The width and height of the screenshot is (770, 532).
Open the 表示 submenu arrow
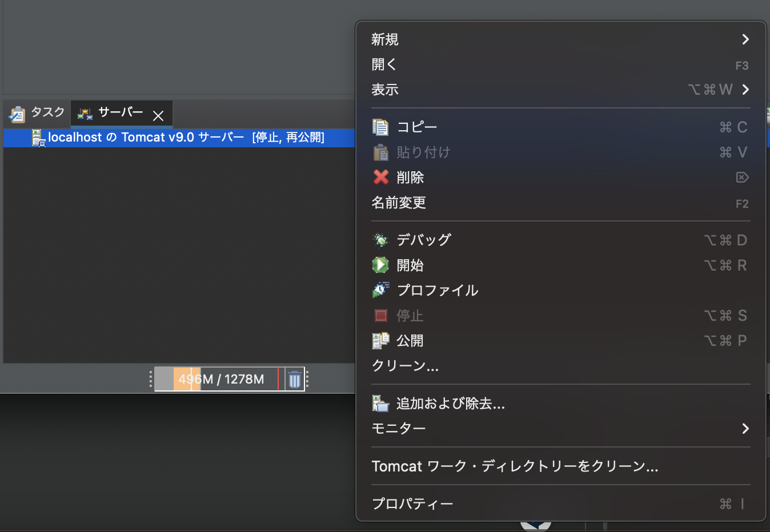pyautogui.click(x=745, y=90)
